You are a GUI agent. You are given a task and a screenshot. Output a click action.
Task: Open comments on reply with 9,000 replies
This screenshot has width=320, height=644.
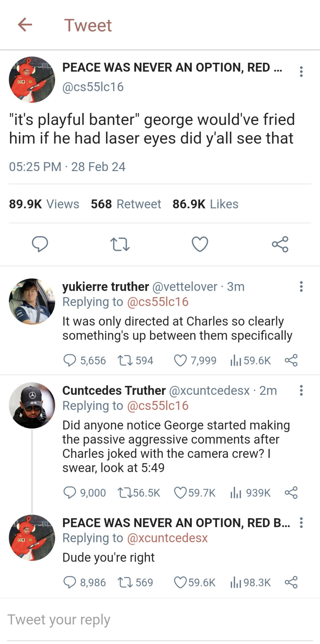pos(70,493)
